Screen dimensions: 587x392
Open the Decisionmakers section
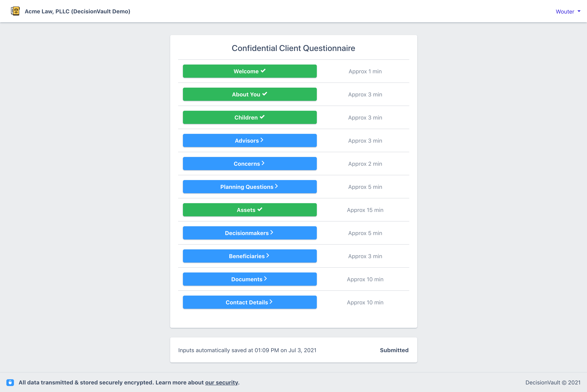(249, 233)
